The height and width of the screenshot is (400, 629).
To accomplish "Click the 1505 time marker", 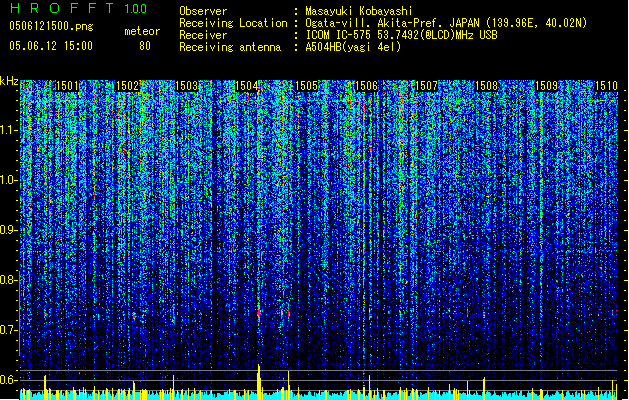I will 306,86.
